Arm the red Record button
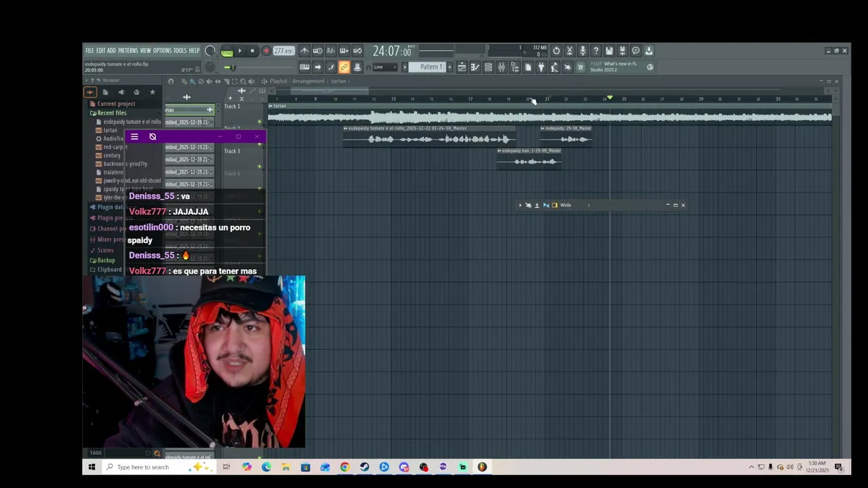868x488 pixels. coord(266,51)
